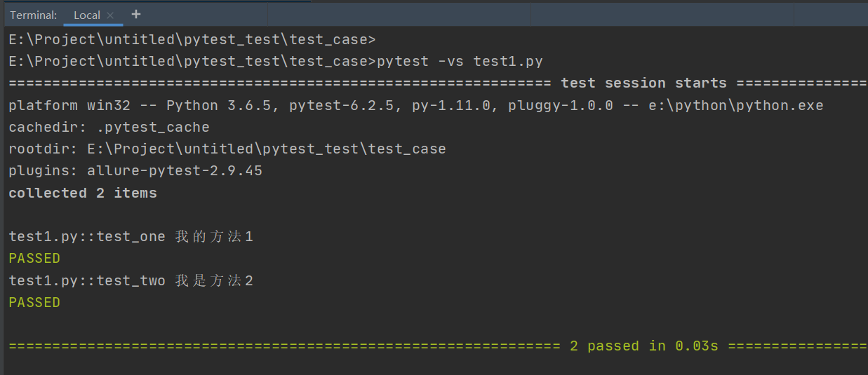The width and height of the screenshot is (868, 375).
Task: Switch to the Local terminal tab
Action: (87, 15)
